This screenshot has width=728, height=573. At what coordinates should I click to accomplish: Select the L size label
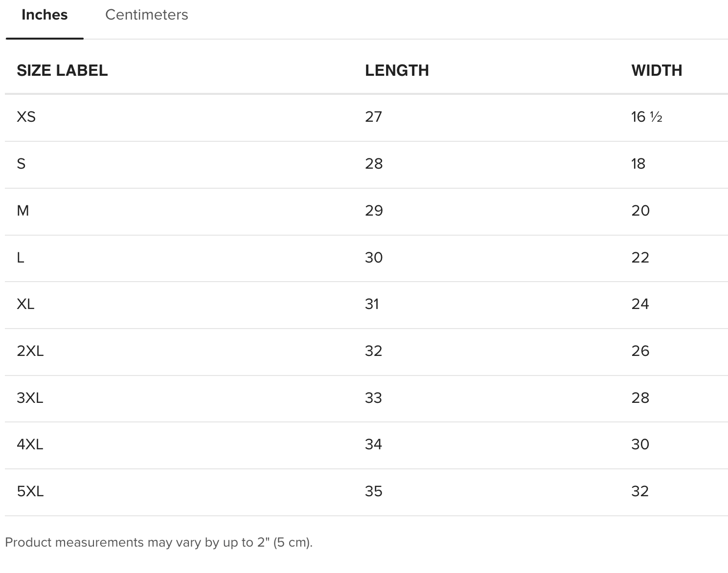coord(21,258)
